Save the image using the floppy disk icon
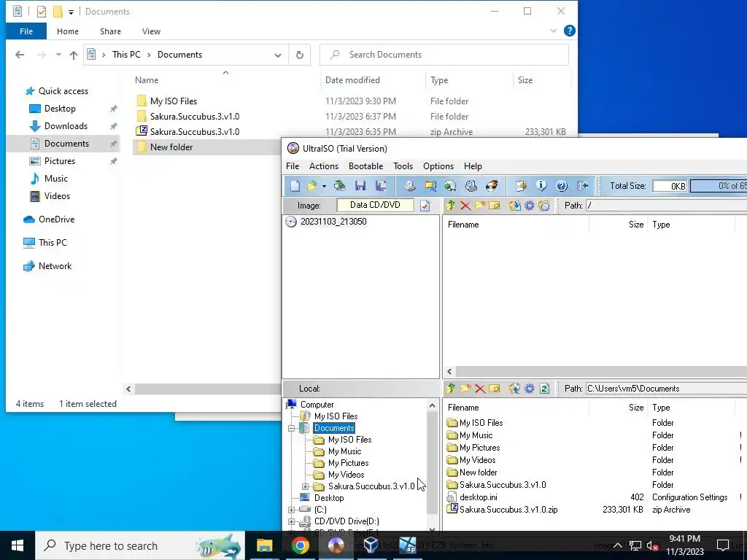Image resolution: width=747 pixels, height=560 pixels. tap(360, 186)
